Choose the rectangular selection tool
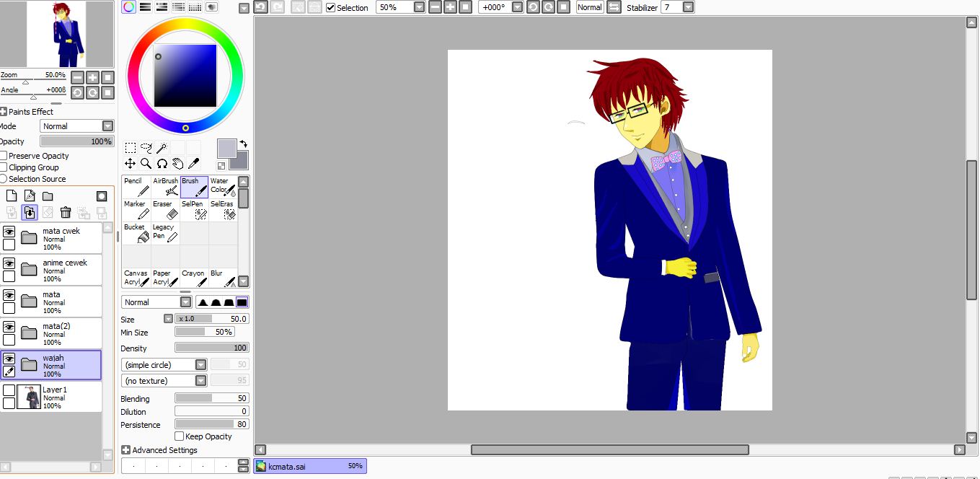The image size is (980, 479). [131, 148]
